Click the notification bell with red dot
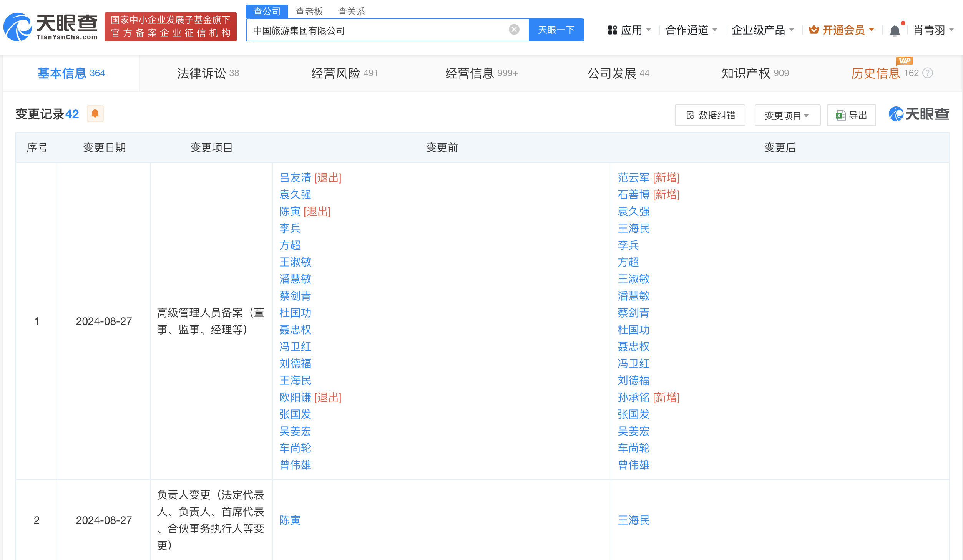The height and width of the screenshot is (560, 963). point(895,30)
